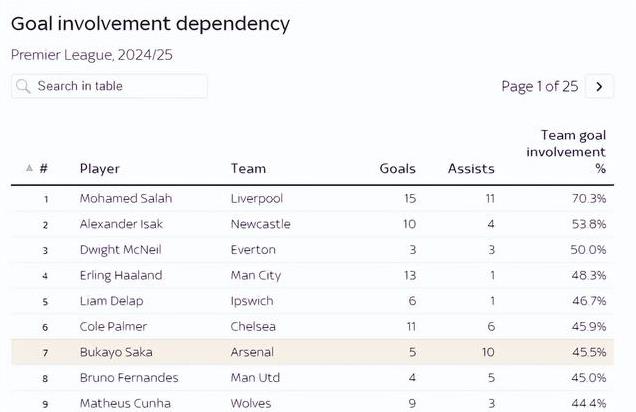Click the highlighted Bukayo Saka row
This screenshot has width=636, height=412.
click(x=312, y=352)
